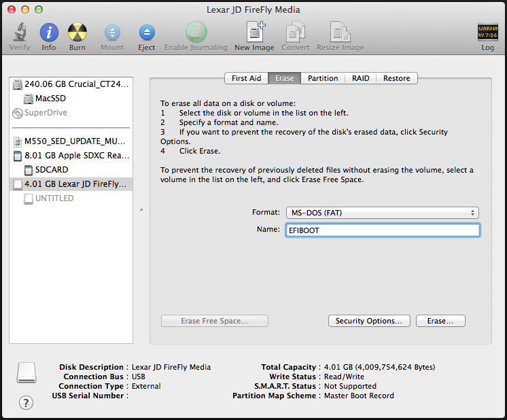Click the sidebar splitter handle
This screenshot has width=507, height=420.
click(141, 210)
